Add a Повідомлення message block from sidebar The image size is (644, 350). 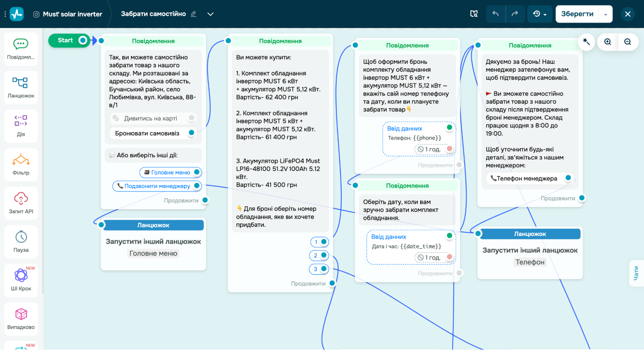[x=21, y=49]
